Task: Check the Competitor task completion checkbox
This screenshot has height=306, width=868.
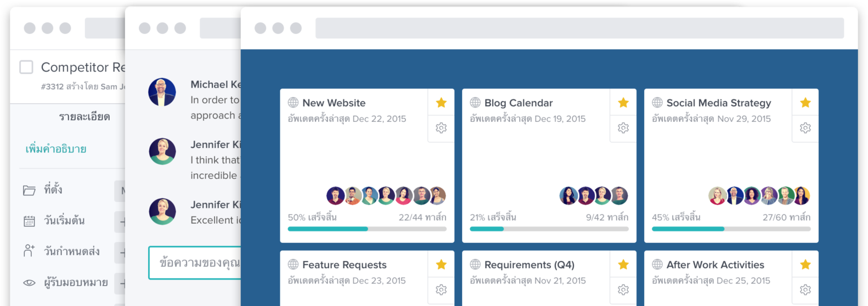Action: tap(26, 67)
